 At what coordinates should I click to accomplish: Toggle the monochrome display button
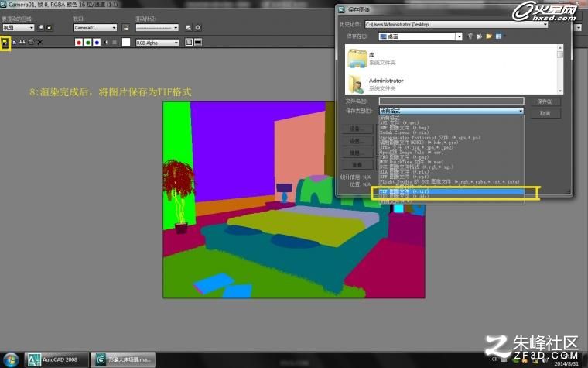115,43
